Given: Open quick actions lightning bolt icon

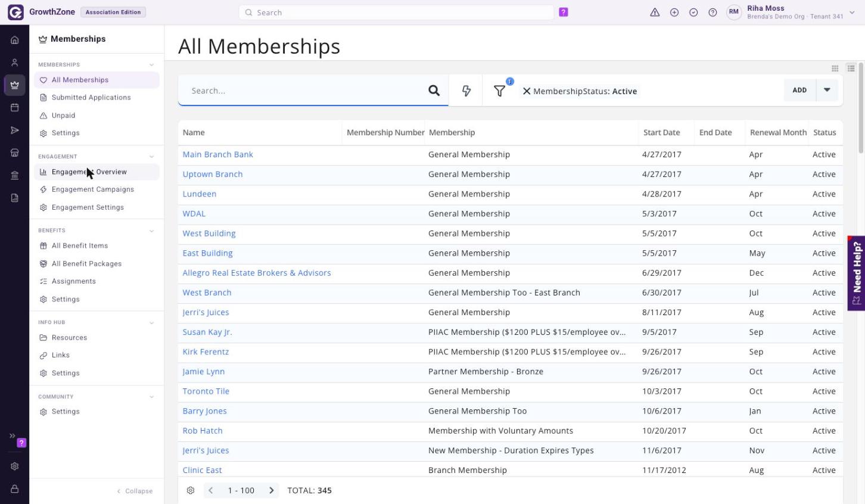Looking at the screenshot, I should [466, 91].
